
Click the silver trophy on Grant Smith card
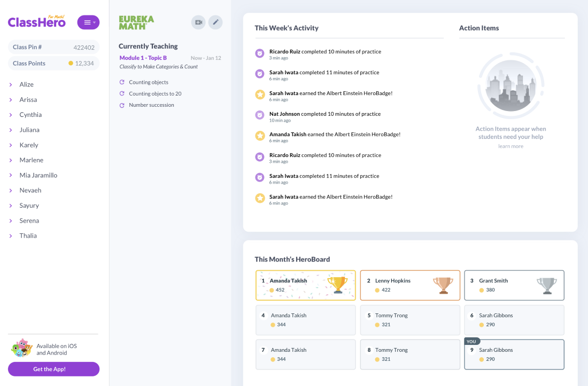point(546,285)
